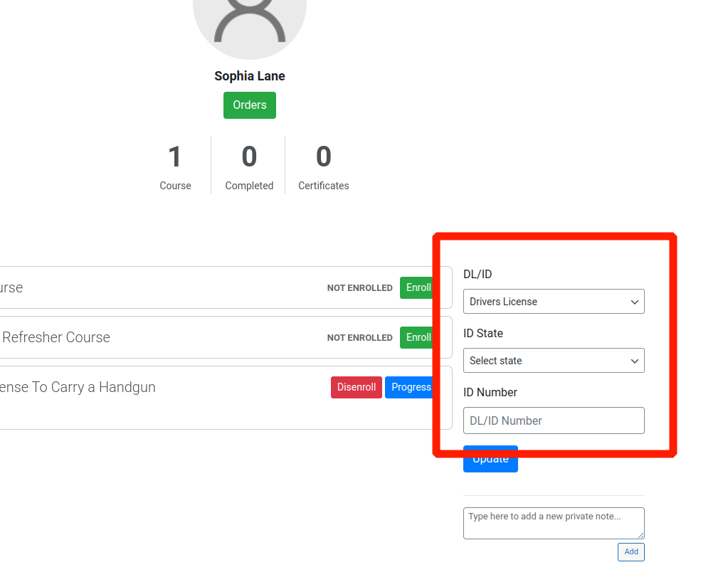Viewport: 728px width, 582px height.
Task: Click the chevron arrow of Drivers License dropdown
Action: point(635,302)
